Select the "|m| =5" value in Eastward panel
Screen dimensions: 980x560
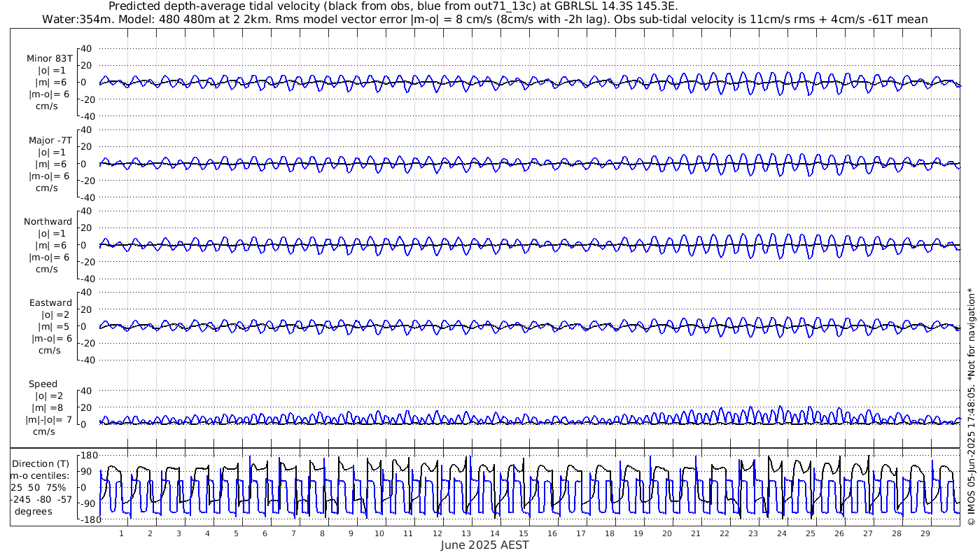(52, 327)
